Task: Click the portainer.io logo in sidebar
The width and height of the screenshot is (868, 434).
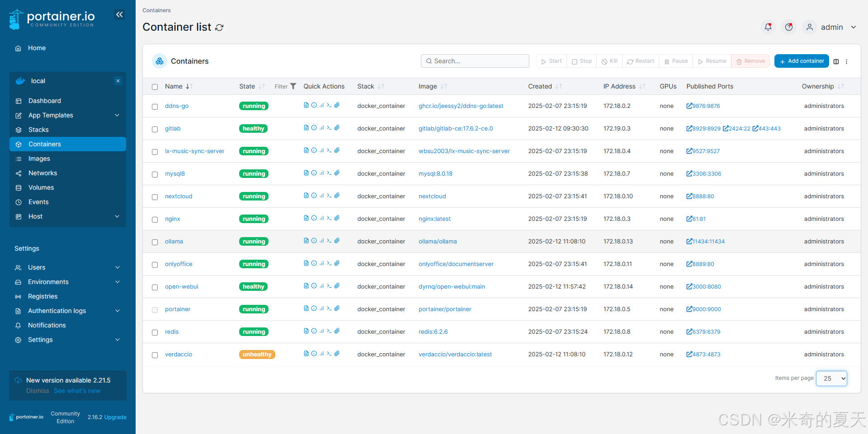Action: [x=52, y=19]
